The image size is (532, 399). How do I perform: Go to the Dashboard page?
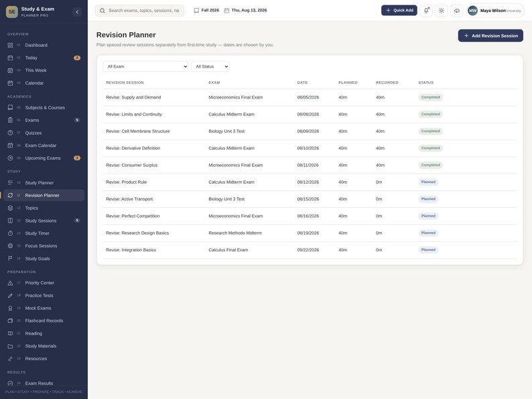tap(44, 45)
